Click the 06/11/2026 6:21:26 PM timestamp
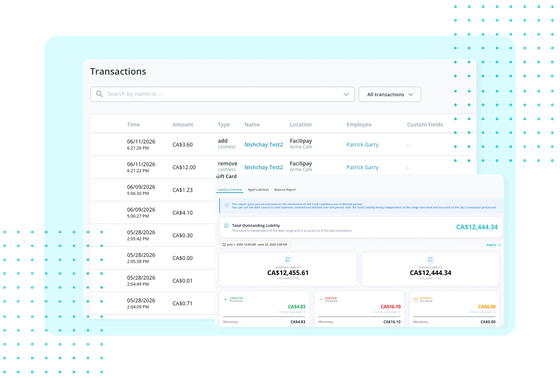This screenshot has height=378, width=560. [x=141, y=144]
